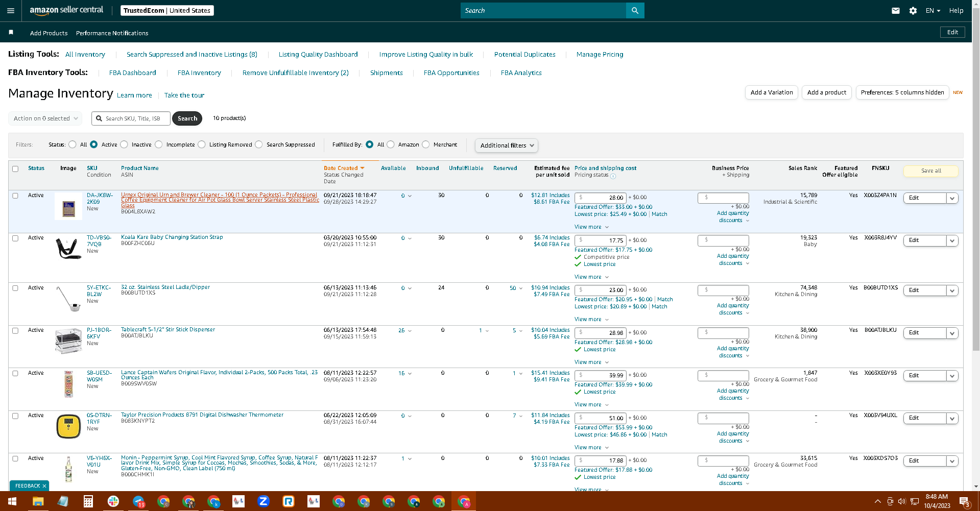This screenshot has height=511, width=980.
Task: Select Fulfilled By Amazon radio button
Action: [391, 144]
